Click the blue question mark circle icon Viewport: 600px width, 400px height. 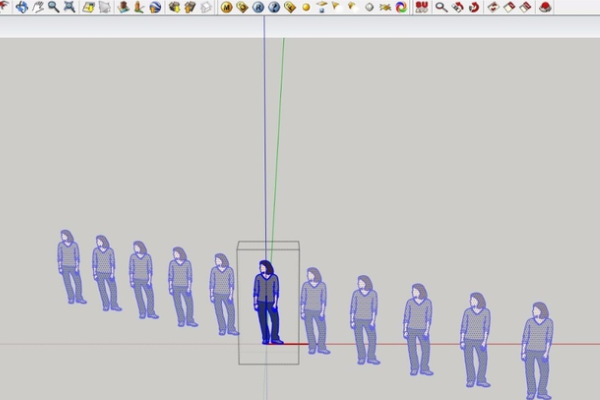[274, 7]
